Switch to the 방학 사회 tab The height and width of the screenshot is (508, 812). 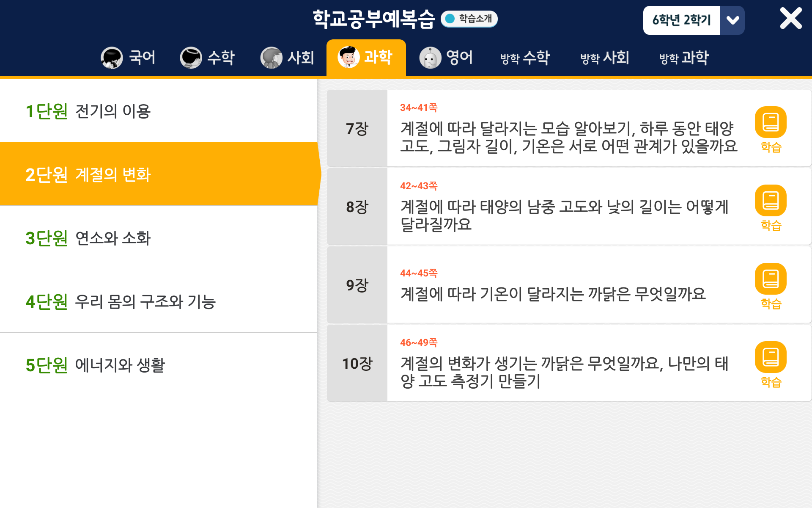[605, 58]
